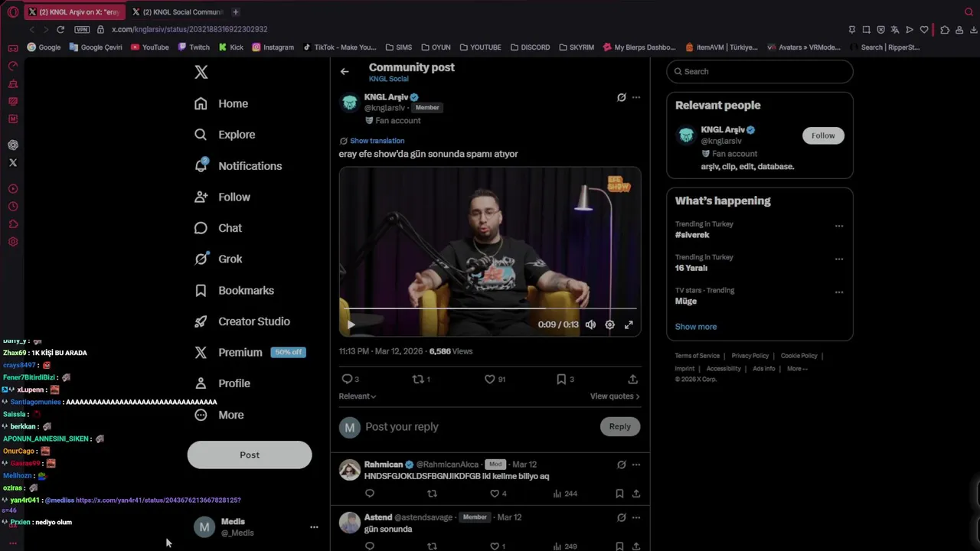Click the X logo in navigation

[201, 72]
